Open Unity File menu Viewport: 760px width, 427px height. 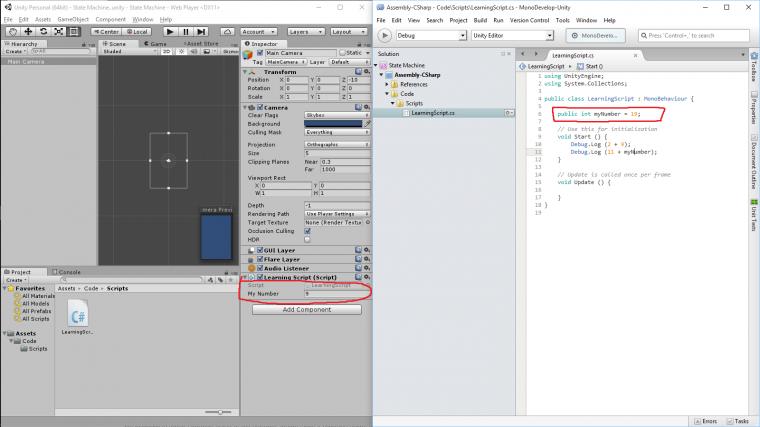tap(8, 19)
